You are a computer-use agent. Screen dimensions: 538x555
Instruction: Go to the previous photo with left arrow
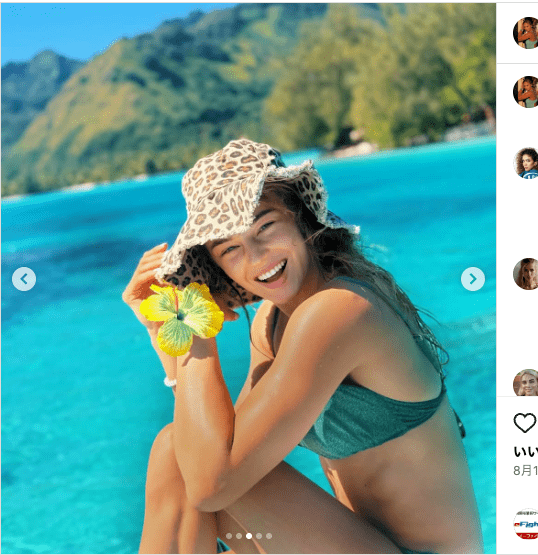[x=24, y=279]
